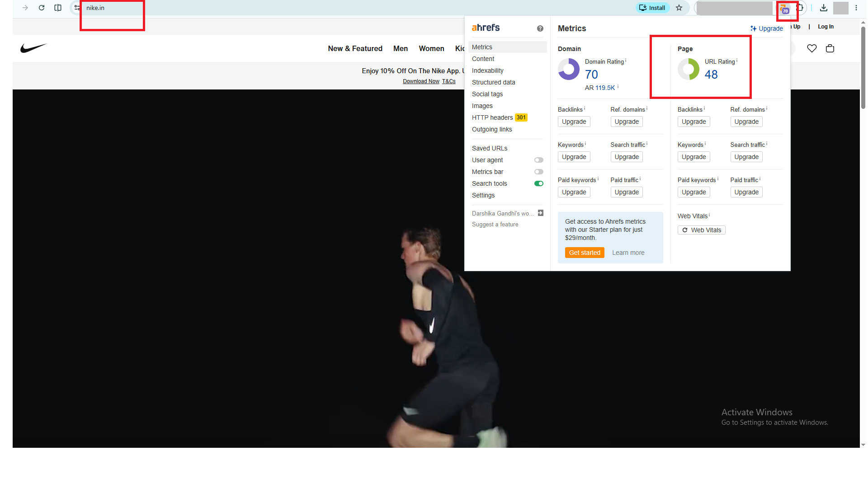The image size is (868, 488).
Task: Click the ahrefs logo in panel
Action: [486, 28]
